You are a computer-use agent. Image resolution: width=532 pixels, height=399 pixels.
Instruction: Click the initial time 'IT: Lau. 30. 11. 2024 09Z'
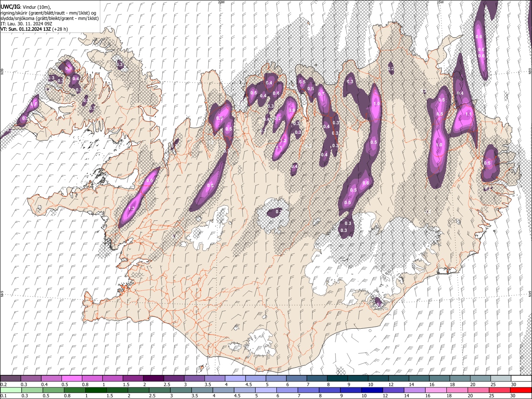(26, 24)
